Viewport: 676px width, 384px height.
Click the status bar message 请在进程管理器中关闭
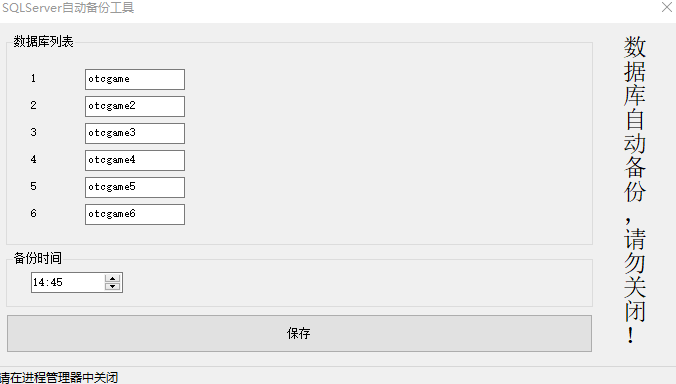click(59, 378)
